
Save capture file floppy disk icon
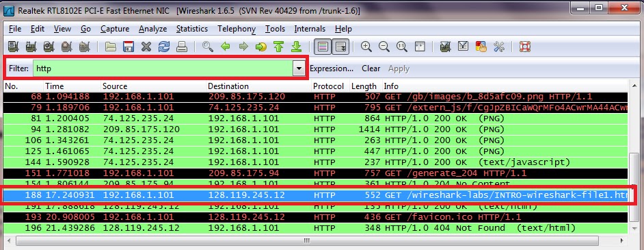129,47
